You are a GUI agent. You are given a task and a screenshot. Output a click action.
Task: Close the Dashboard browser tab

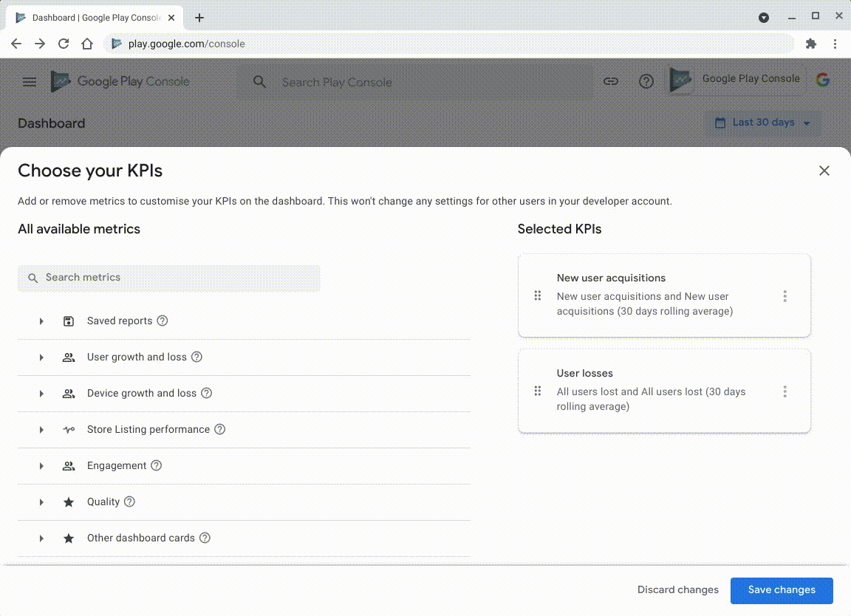coord(171,18)
